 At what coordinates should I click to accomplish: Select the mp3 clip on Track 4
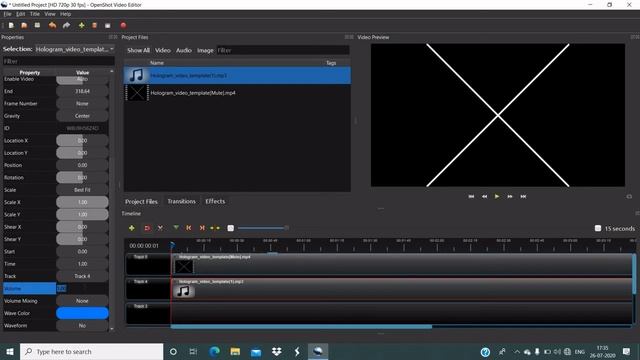402,289
